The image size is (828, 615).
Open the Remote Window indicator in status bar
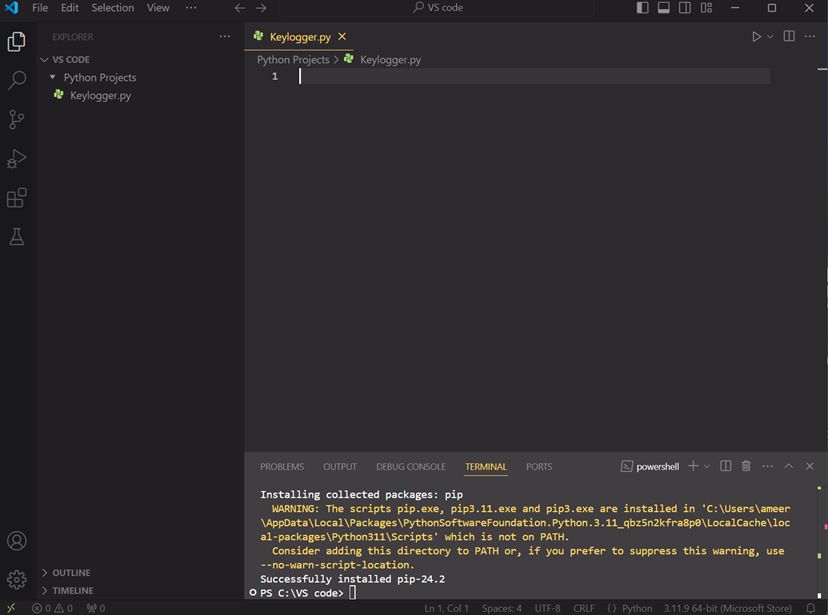point(11,608)
